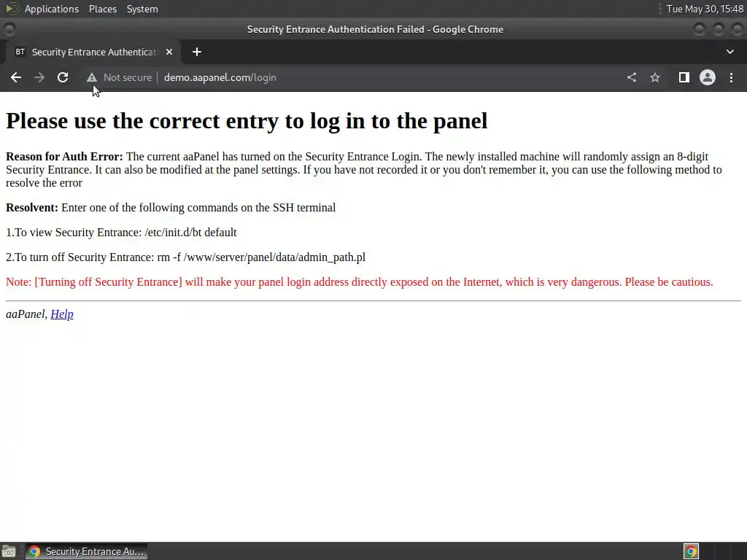Open Chrome's three-dot menu

click(x=731, y=77)
